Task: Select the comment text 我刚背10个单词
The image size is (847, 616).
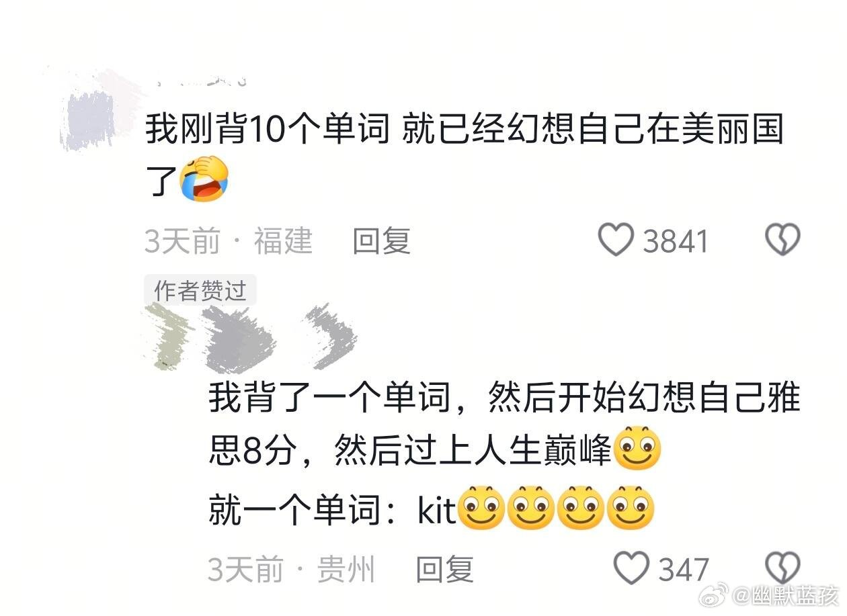Action: [268, 130]
